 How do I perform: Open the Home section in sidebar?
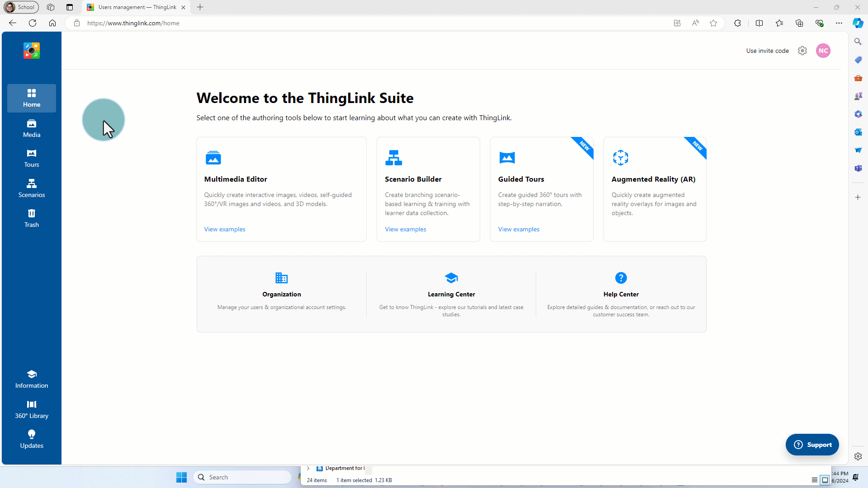pos(32,98)
